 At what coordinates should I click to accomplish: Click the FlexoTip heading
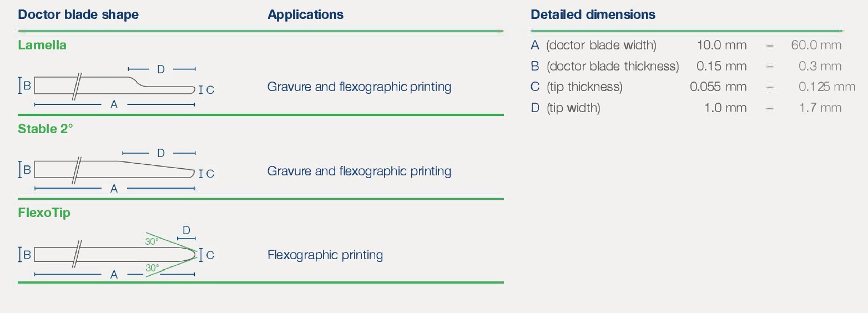pyautogui.click(x=44, y=213)
